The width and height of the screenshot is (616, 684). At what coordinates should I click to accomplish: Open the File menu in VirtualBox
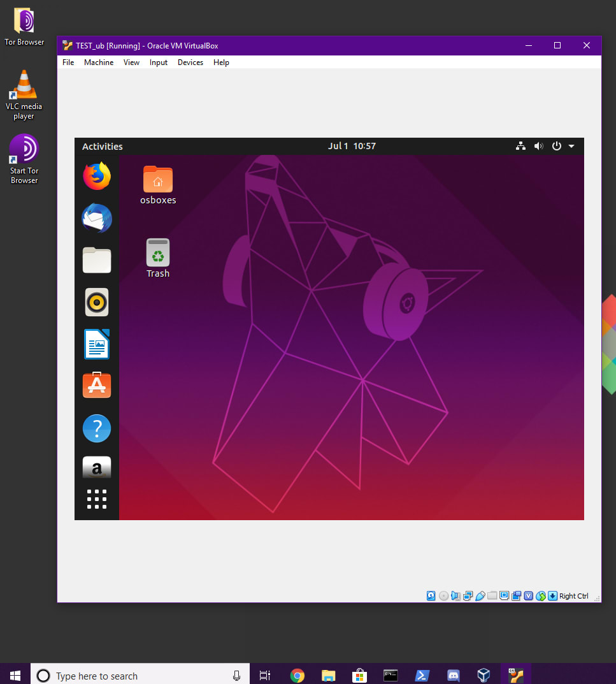point(68,62)
